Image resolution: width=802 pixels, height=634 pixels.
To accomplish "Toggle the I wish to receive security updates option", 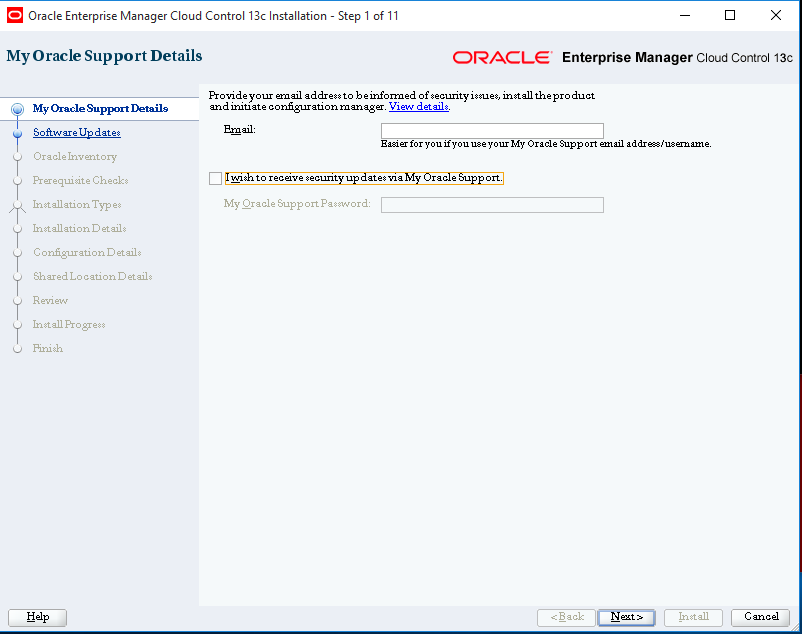I will [x=215, y=178].
